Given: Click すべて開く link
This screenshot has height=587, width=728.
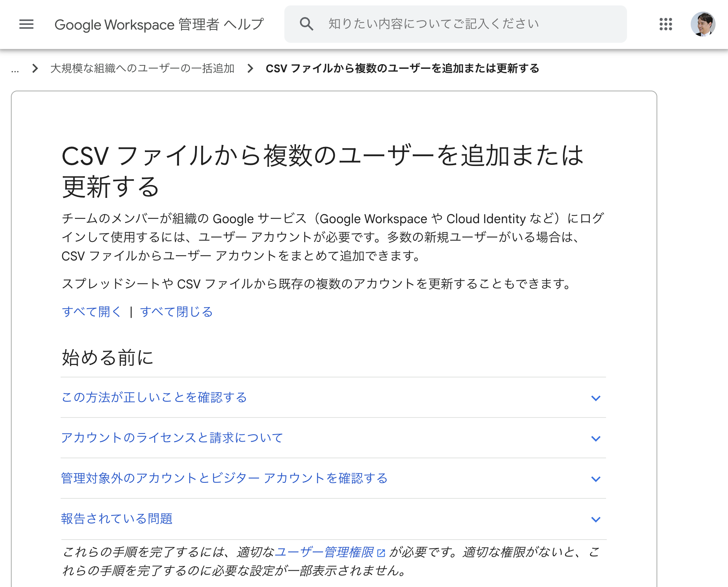Looking at the screenshot, I should pyautogui.click(x=92, y=312).
